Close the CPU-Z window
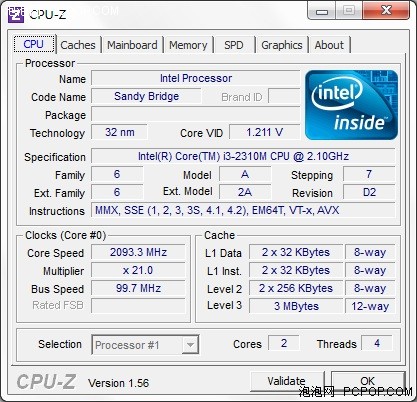The height and width of the screenshot is (402, 417). pos(386,11)
